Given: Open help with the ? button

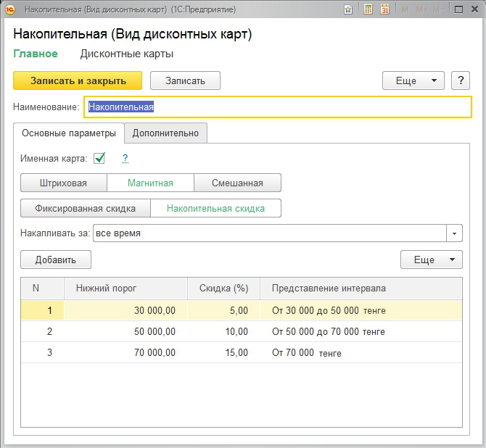Looking at the screenshot, I should 461,80.
